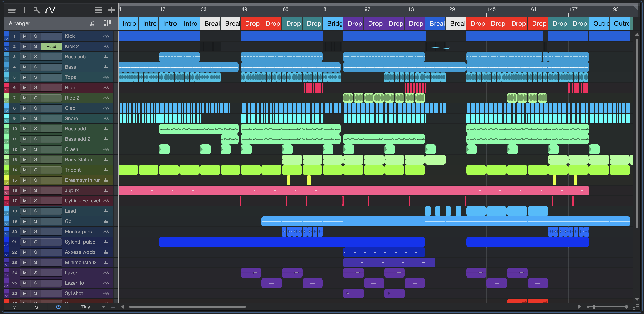Click the Trident instrument keyboard icon
The image size is (644, 314).
[106, 170]
